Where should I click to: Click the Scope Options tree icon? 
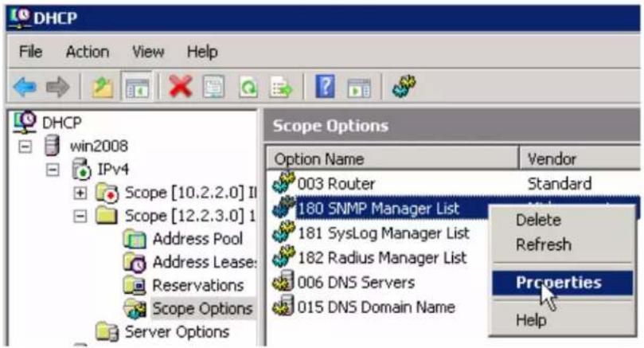pos(135,309)
